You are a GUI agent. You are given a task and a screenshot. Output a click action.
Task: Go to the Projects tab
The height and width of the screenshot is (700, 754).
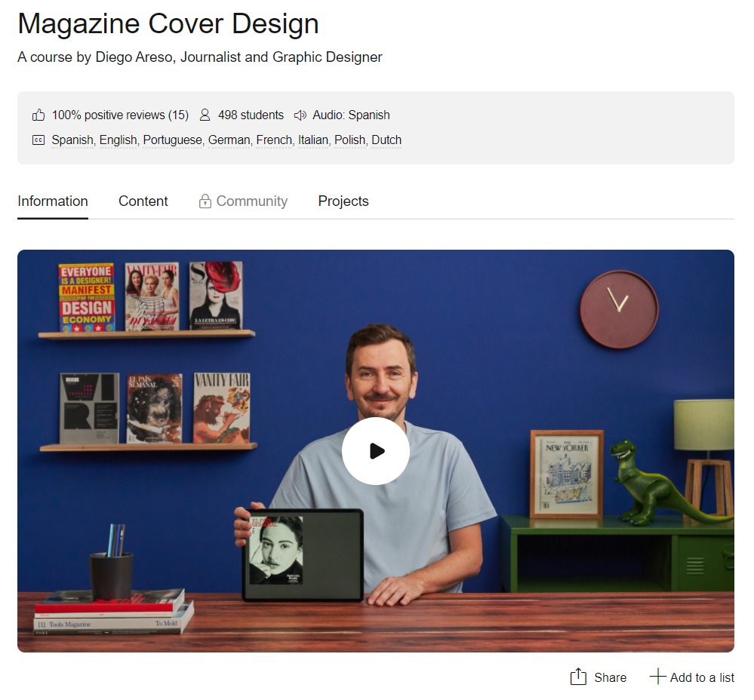click(x=343, y=201)
